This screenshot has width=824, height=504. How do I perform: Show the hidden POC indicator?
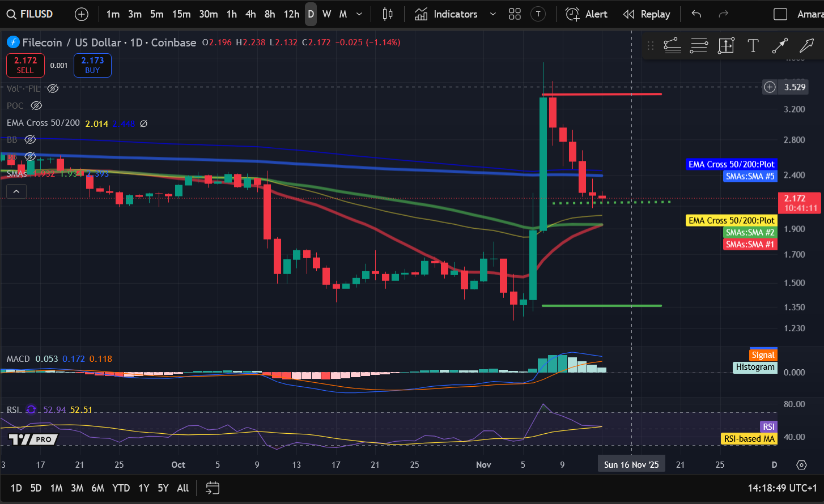pos(36,105)
